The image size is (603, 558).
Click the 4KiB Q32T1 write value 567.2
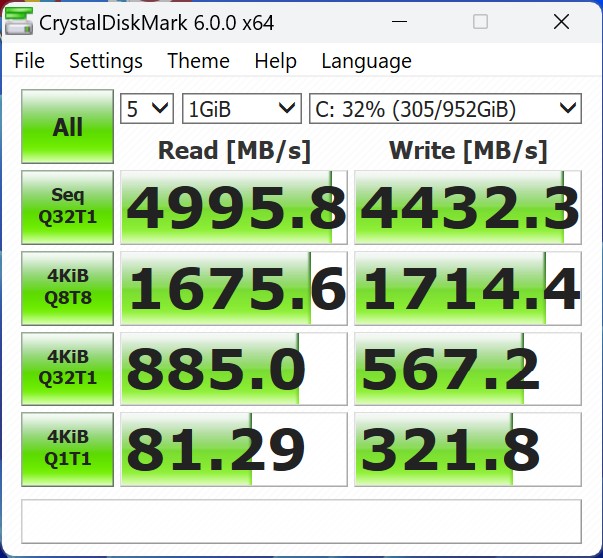[x=468, y=369]
